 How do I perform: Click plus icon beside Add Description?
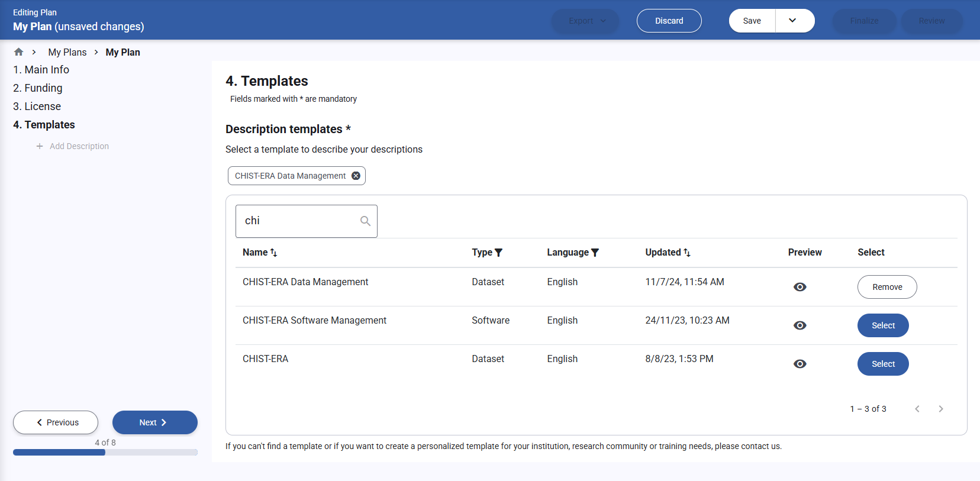(40, 146)
